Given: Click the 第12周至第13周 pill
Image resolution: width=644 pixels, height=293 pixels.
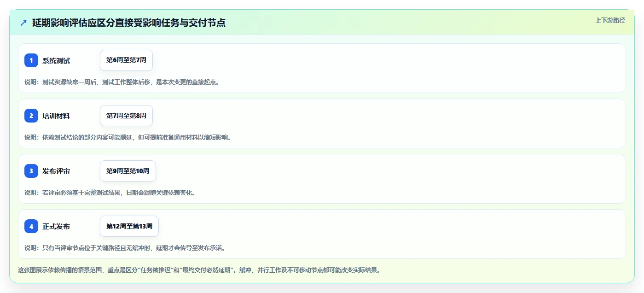Looking at the screenshot, I should 129,226.
